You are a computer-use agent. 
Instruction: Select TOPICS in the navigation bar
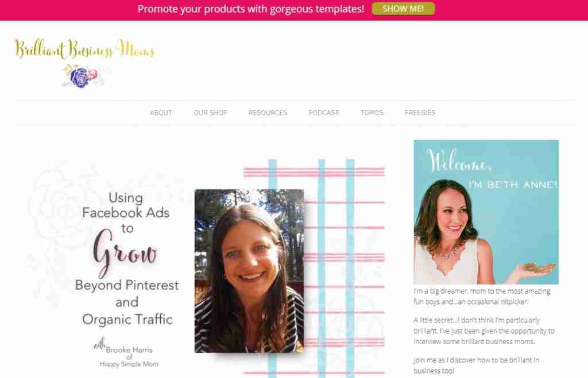(372, 113)
